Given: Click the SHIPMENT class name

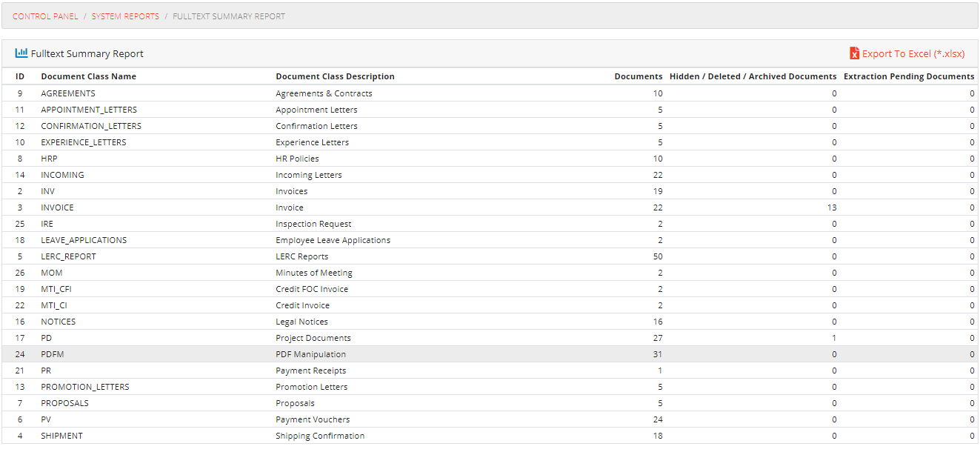Looking at the screenshot, I should pos(61,436).
